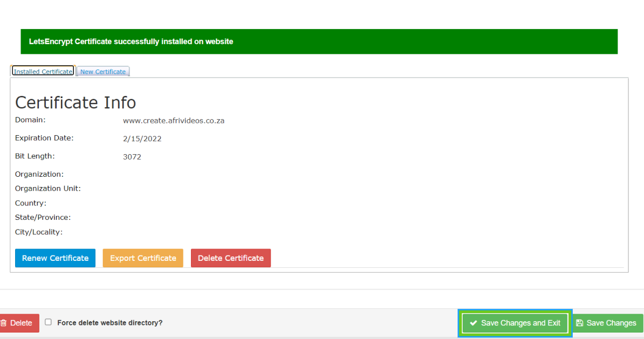Click Export Certificate button

[143, 258]
